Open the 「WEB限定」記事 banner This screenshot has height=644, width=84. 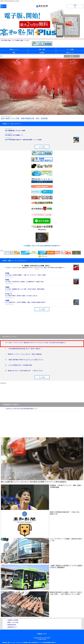(x=42, y=215)
